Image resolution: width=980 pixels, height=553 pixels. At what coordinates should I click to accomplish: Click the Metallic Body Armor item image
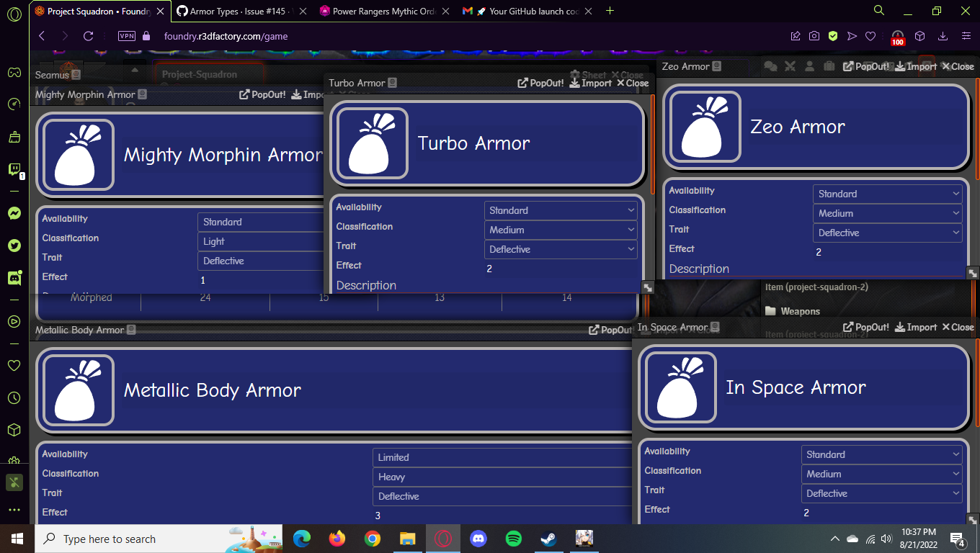(79, 390)
